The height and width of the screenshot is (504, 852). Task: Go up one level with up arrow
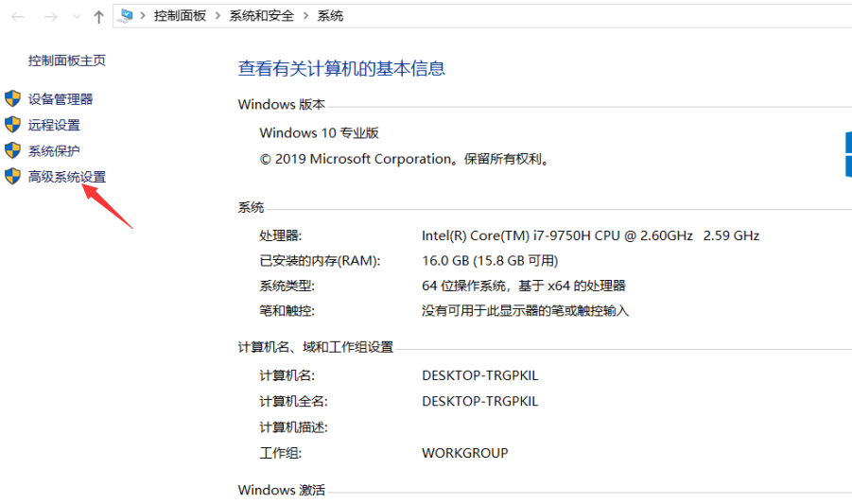(x=98, y=17)
